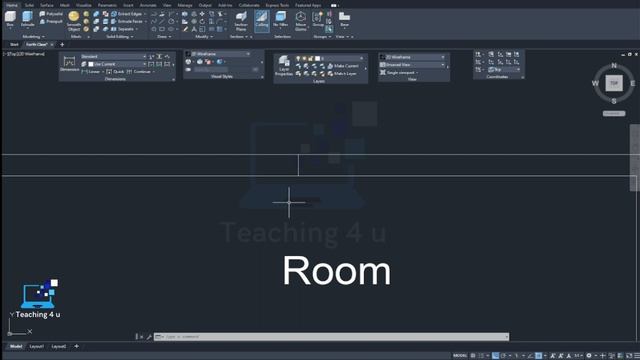Viewport: 640px width, 360px height.
Task: Click the dimension layer color swatch
Action: (91, 64)
